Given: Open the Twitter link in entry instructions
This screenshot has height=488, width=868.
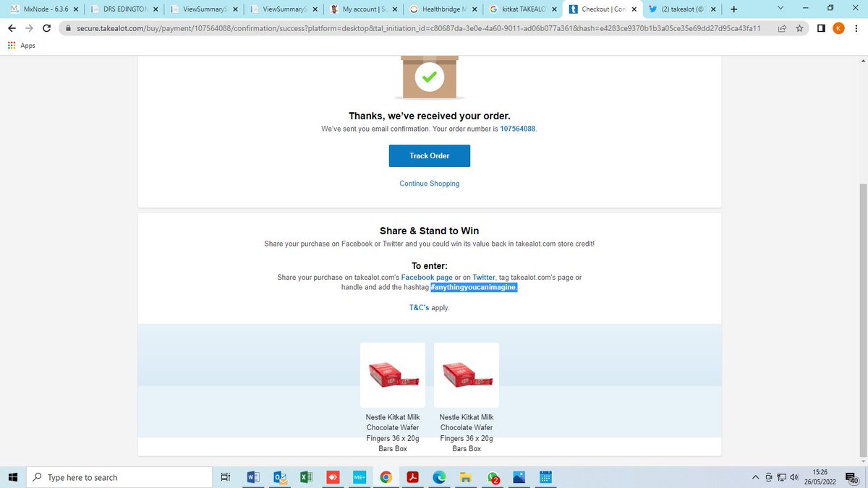Looking at the screenshot, I should [484, 278].
